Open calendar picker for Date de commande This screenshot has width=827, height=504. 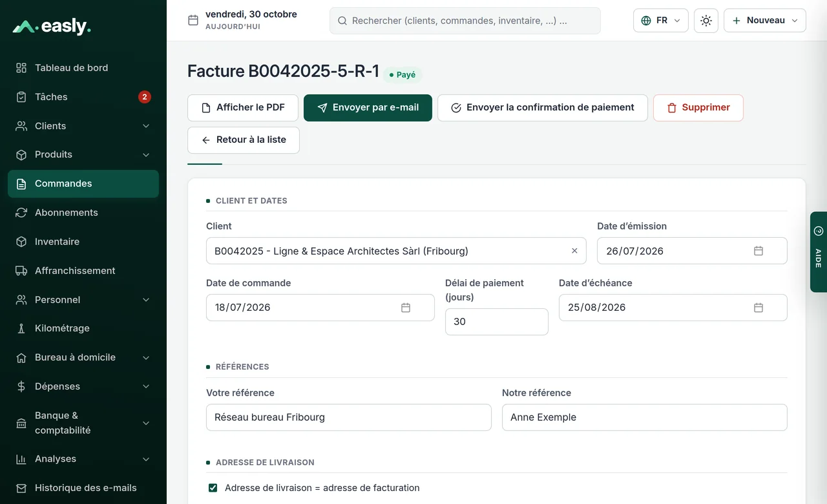click(406, 308)
